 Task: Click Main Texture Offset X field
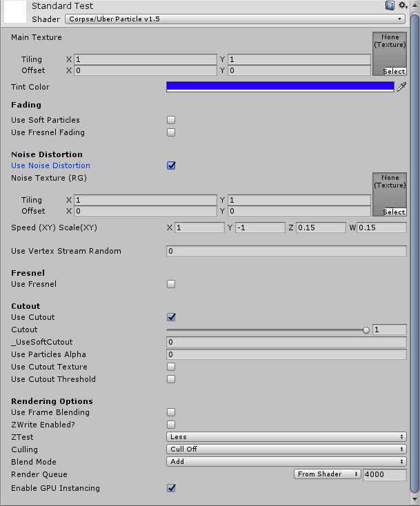[146, 70]
